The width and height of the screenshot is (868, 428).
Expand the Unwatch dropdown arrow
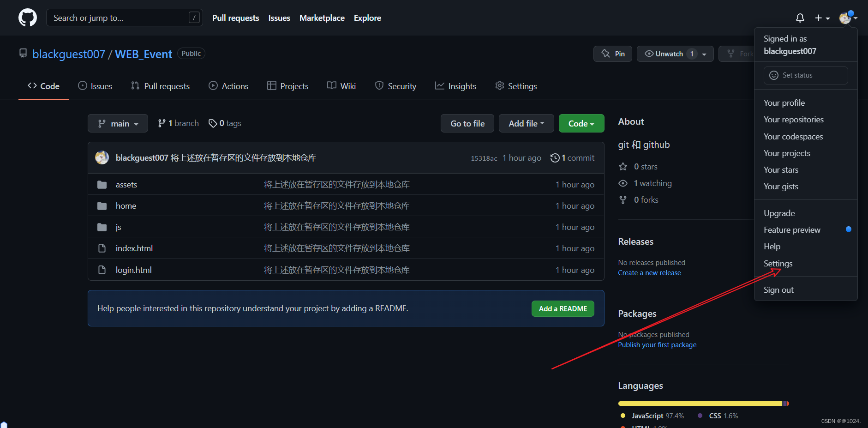click(x=704, y=54)
